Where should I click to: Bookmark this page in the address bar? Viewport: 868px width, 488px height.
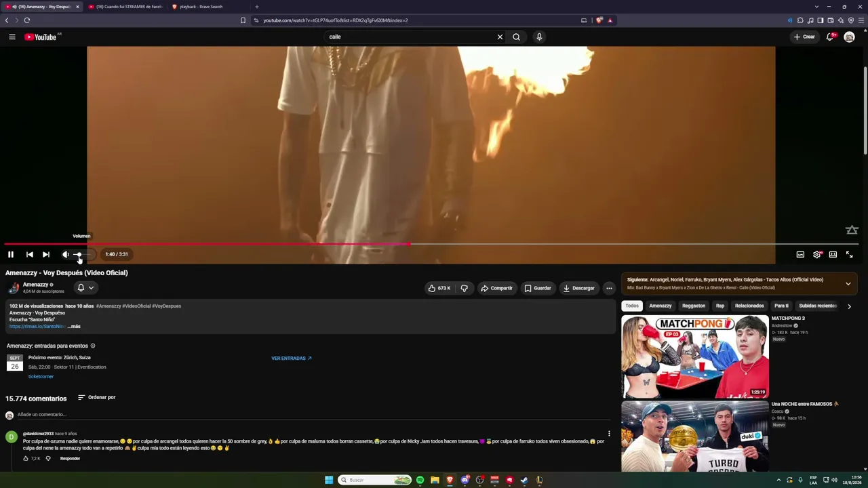point(243,20)
